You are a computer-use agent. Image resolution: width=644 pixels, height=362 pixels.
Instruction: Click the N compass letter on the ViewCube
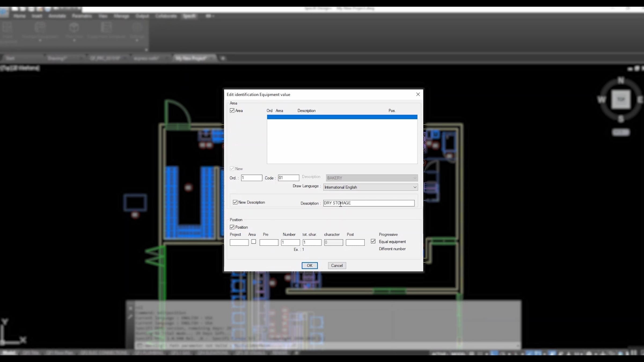click(621, 80)
